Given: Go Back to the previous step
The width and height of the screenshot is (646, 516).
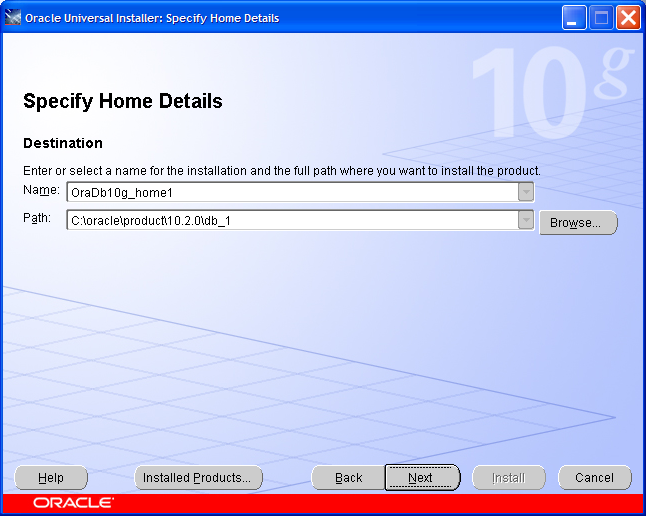Looking at the screenshot, I should tap(348, 478).
